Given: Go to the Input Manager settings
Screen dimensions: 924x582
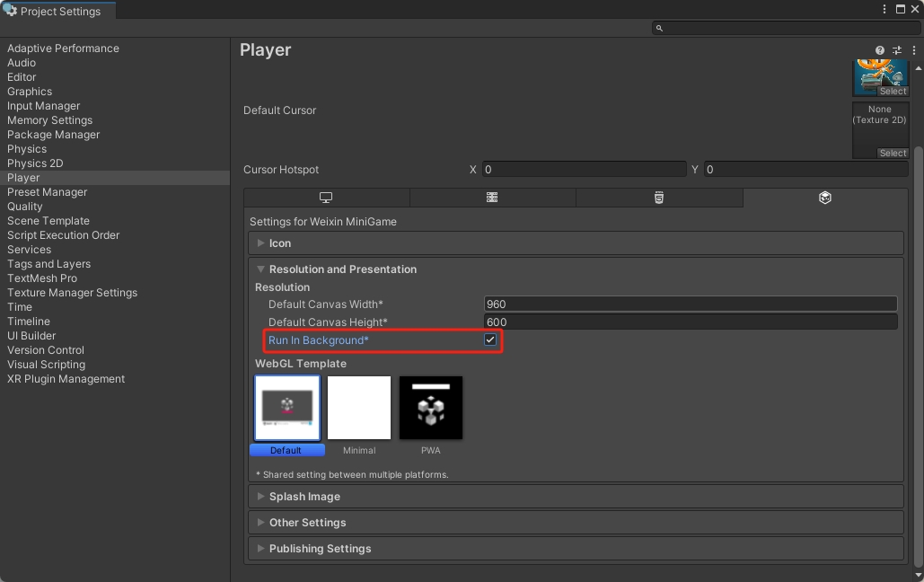Looking at the screenshot, I should click(x=43, y=106).
